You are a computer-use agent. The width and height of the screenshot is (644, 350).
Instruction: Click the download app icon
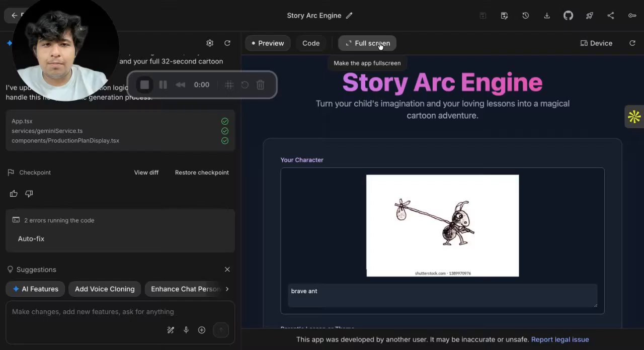point(547,16)
